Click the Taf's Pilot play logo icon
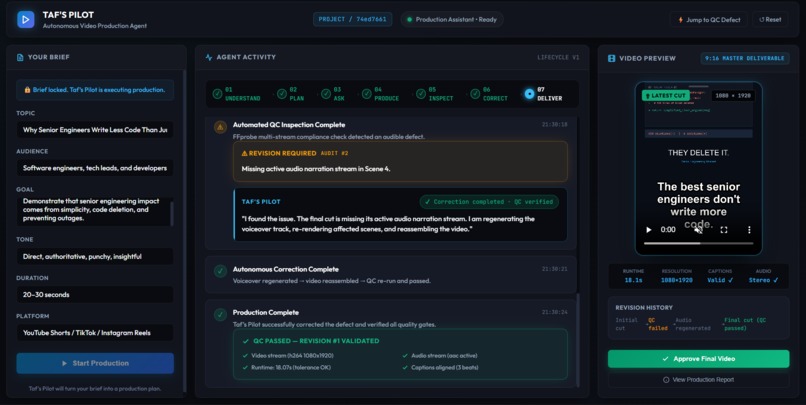 (x=26, y=20)
